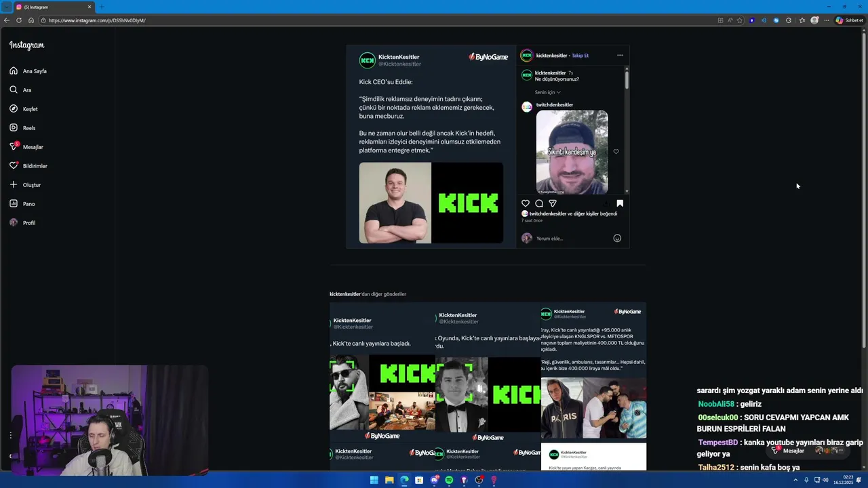Open a new browser tab with plus
This screenshot has height=488, width=868.
102,7
